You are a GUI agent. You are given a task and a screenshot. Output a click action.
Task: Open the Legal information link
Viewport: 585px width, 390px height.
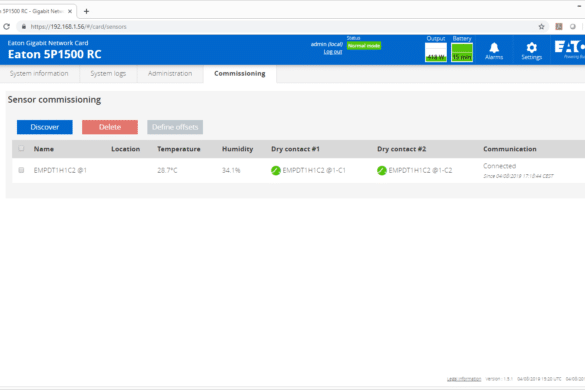coord(464,379)
